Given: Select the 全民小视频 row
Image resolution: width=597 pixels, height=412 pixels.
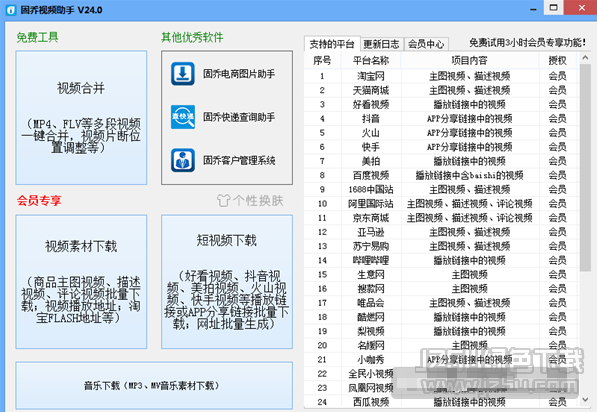Looking at the screenshot, I should point(442,374).
